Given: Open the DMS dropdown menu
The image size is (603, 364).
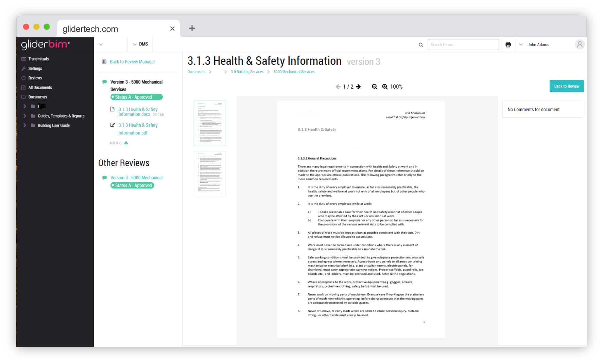Looking at the screenshot, I should 140,44.
